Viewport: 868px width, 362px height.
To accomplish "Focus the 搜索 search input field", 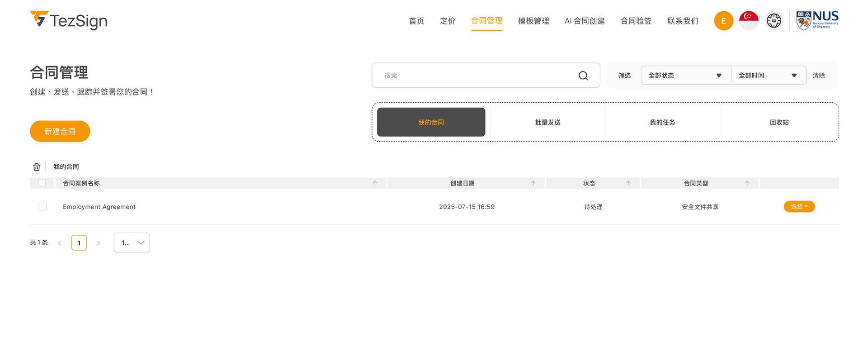I will pos(475,76).
